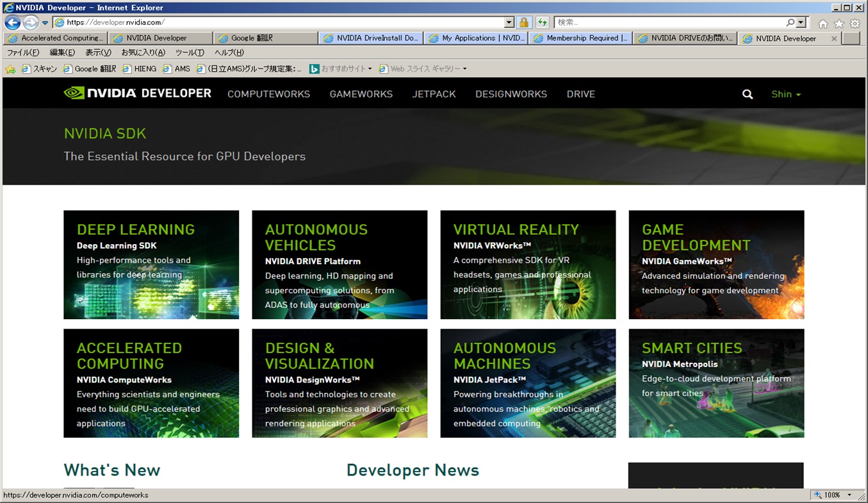The height and width of the screenshot is (503, 868).
Task: Open the Virtual Reality VRWorks card
Action: [x=528, y=265]
